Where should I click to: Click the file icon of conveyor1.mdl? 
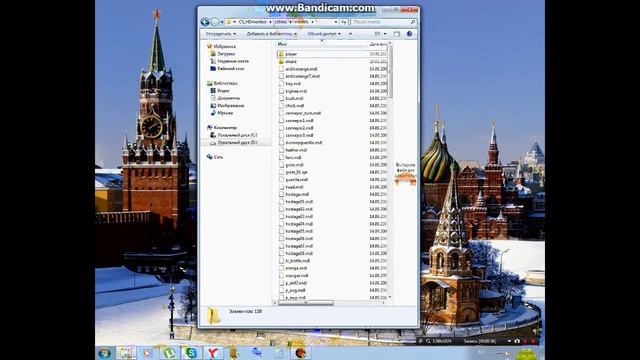(x=281, y=120)
